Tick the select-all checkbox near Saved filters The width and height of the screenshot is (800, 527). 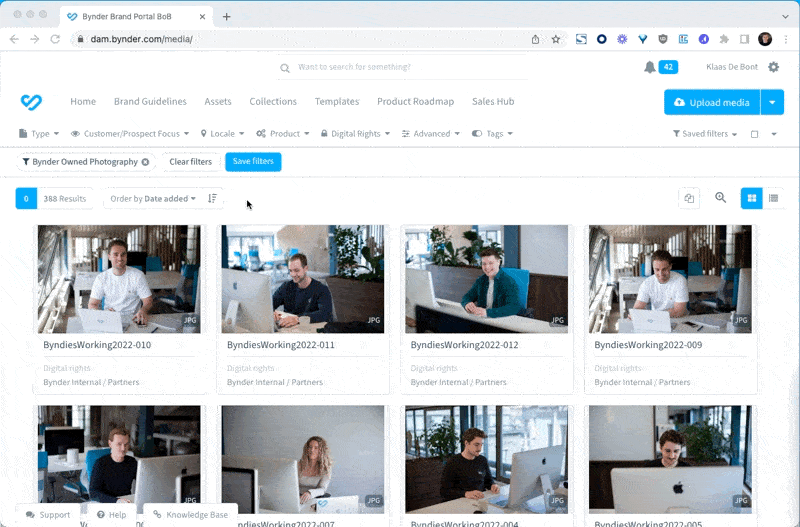[754, 134]
